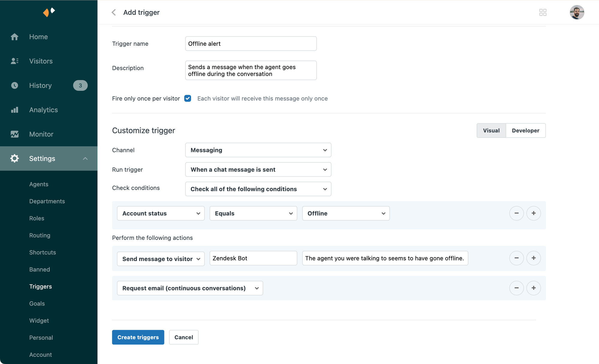Screen dimensions: 599x364
Task: Click the Home house icon in sidebar
Action: (14, 37)
